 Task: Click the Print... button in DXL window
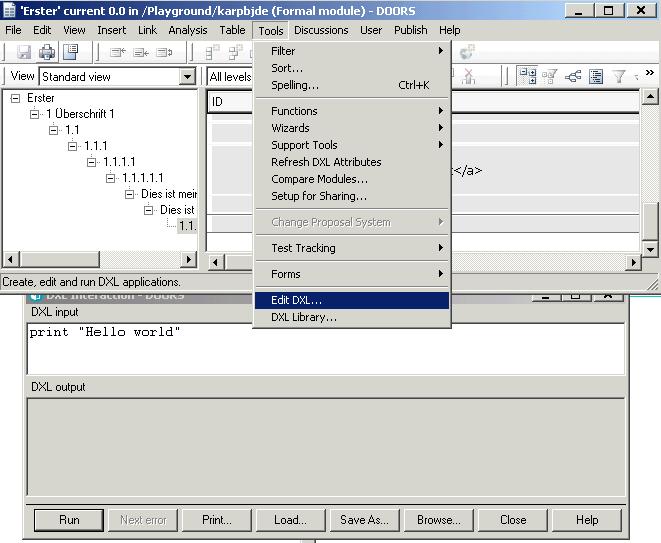pyautogui.click(x=217, y=520)
